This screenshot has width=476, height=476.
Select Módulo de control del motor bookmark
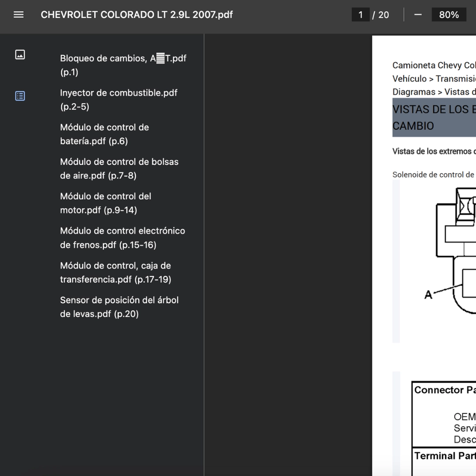click(x=105, y=203)
